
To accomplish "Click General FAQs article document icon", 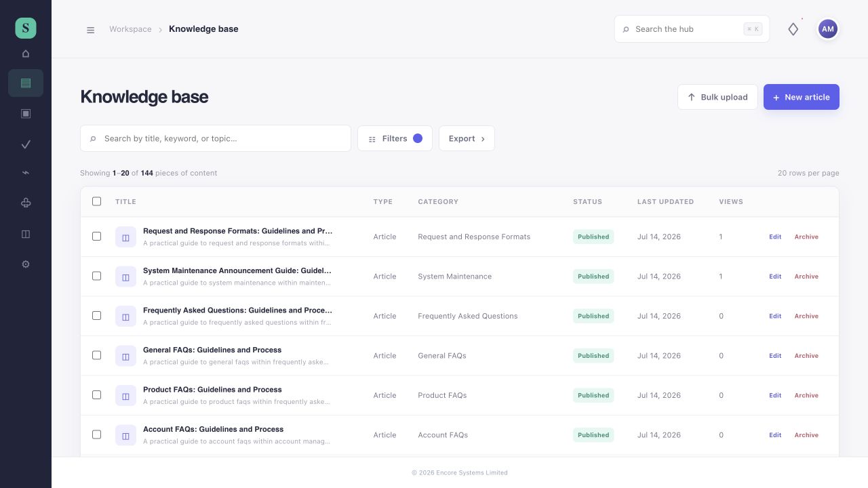I will coord(125,356).
